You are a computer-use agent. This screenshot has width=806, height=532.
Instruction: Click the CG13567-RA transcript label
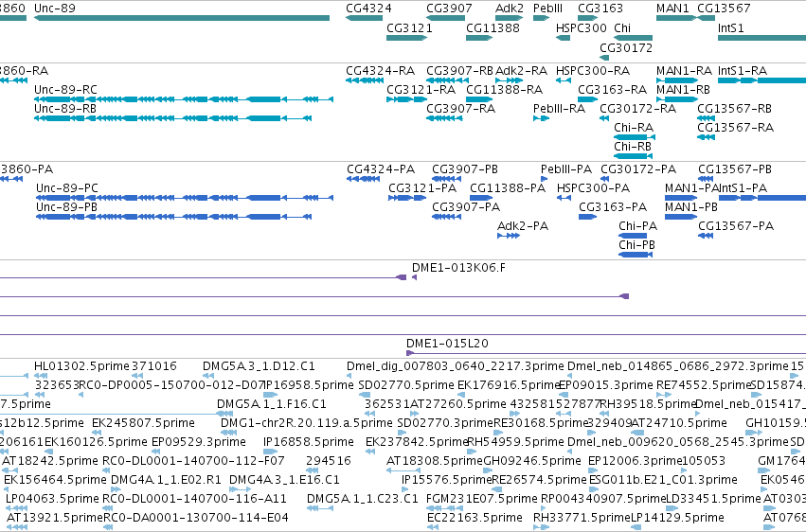(735, 128)
